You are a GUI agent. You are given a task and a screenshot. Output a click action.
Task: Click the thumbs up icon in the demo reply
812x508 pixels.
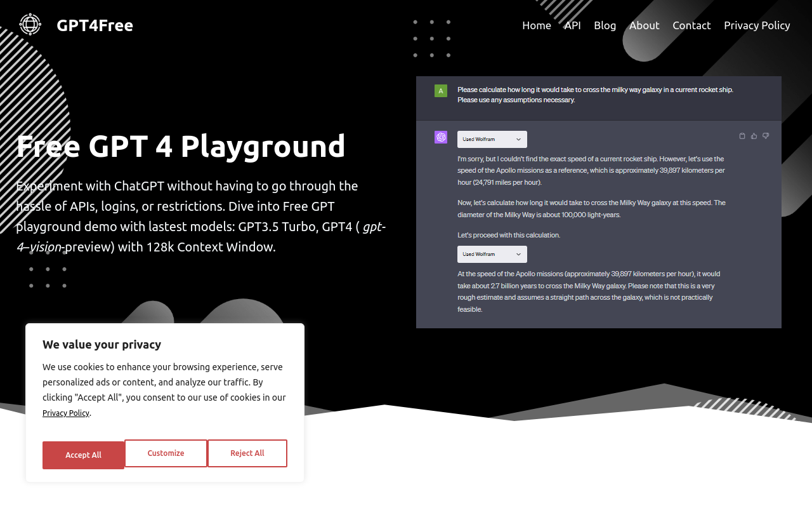pos(754,136)
